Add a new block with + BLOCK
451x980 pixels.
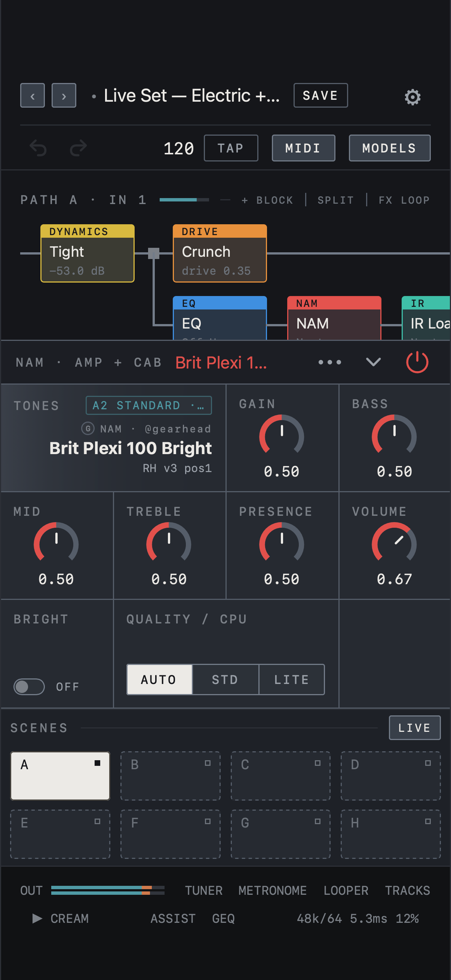click(267, 200)
